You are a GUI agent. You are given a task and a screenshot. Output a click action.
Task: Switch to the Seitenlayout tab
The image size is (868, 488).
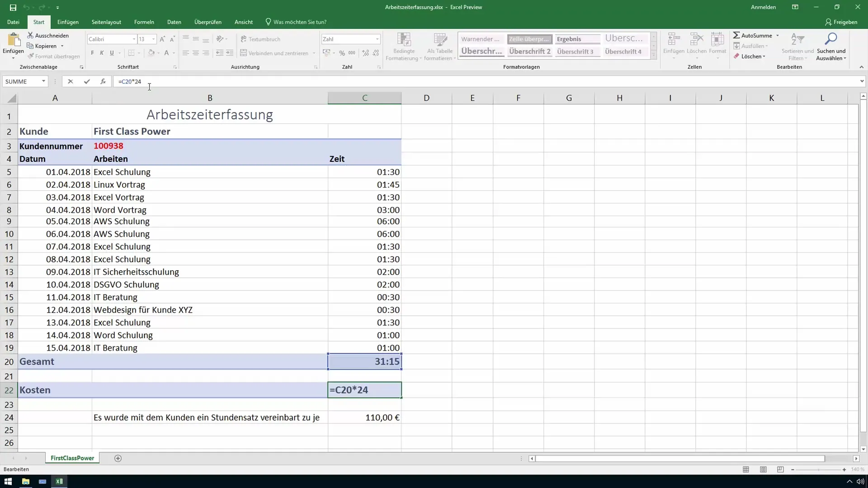(106, 22)
